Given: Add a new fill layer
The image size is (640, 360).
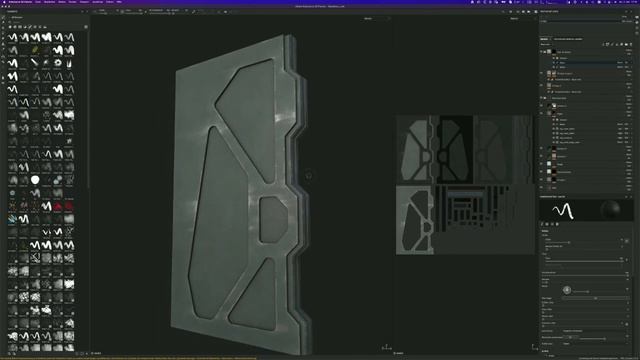Looking at the screenshot, I should [617, 44].
